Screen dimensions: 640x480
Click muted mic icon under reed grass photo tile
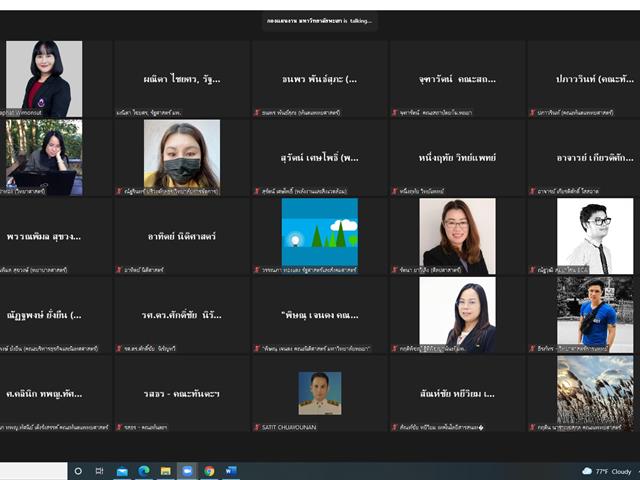[x=533, y=427]
